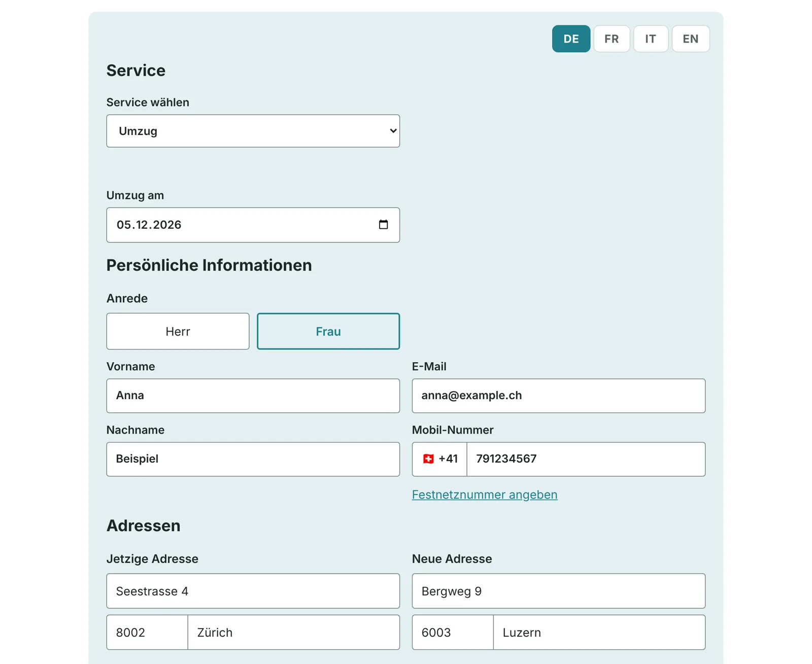Click the Anrede label
Image resolution: width=812 pixels, height=664 pixels.
127,298
